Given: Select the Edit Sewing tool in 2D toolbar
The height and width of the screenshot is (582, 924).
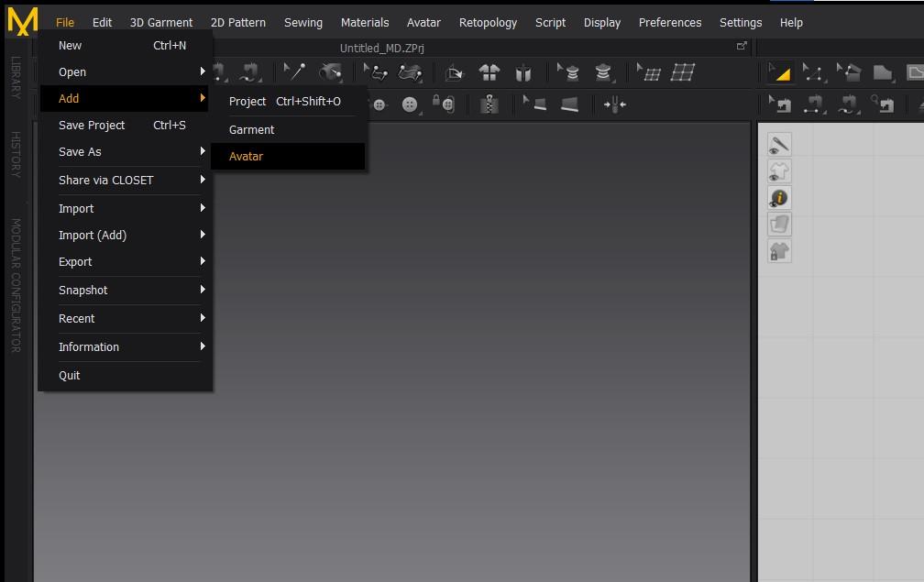Looking at the screenshot, I should coord(779,104).
